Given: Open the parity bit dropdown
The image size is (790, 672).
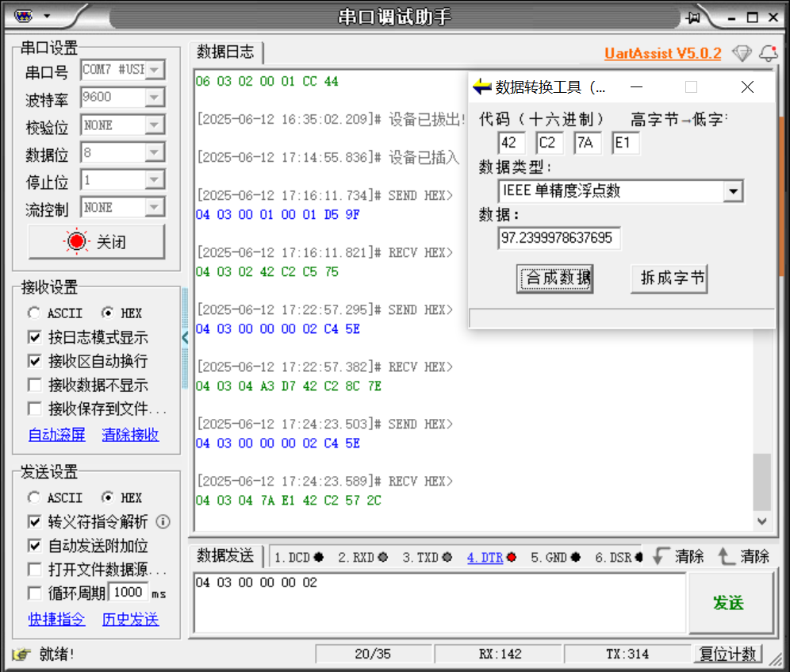Looking at the screenshot, I should point(155,125).
